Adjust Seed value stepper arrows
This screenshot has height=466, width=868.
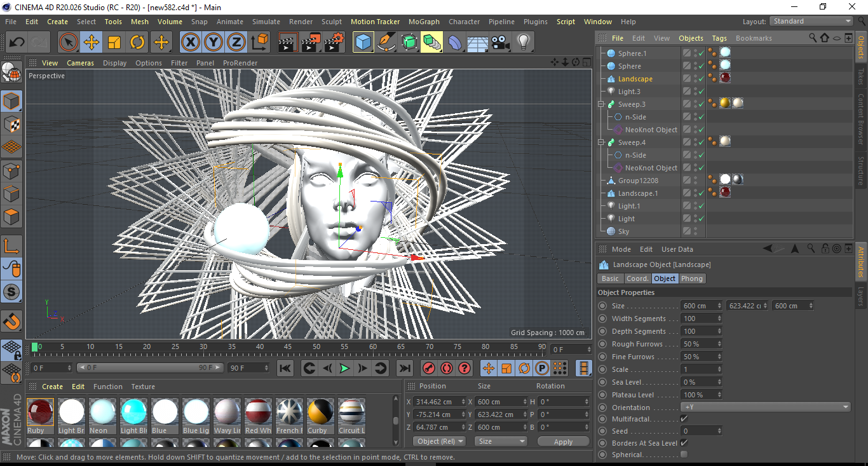pyautogui.click(x=719, y=431)
